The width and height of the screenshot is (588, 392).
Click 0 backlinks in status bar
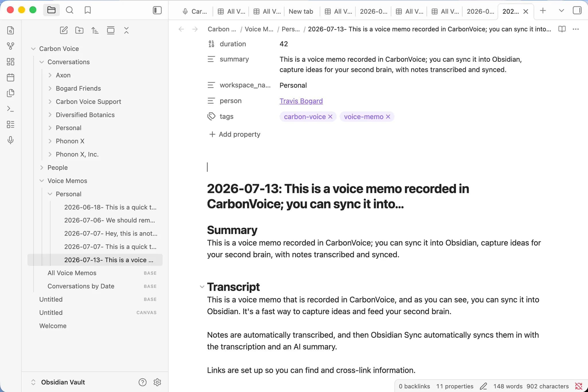pyautogui.click(x=414, y=386)
